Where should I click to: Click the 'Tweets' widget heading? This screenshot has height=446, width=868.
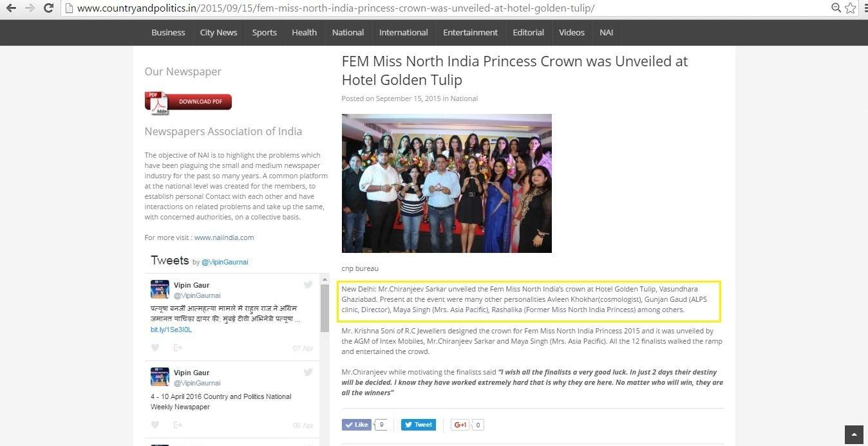(x=170, y=261)
